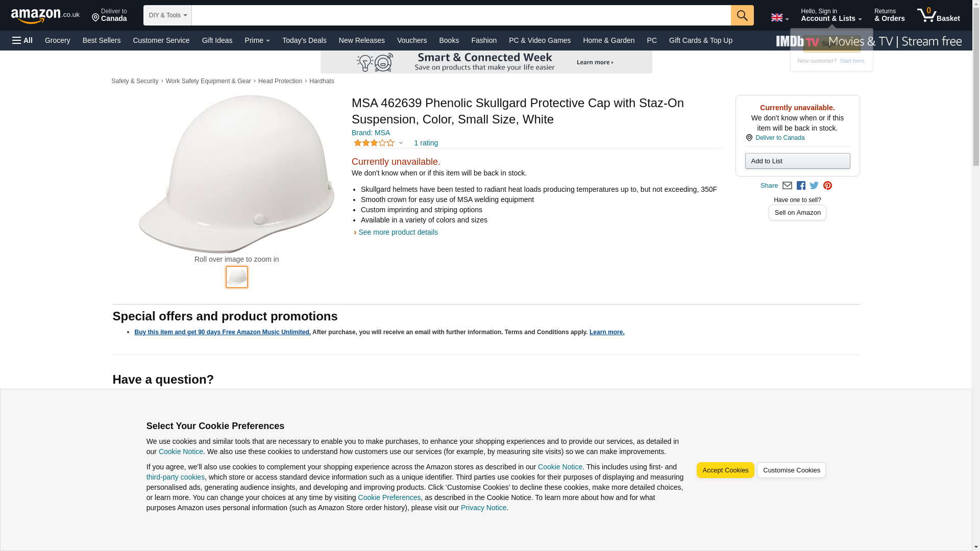
Task: Share product on Pinterest
Action: click(827, 186)
